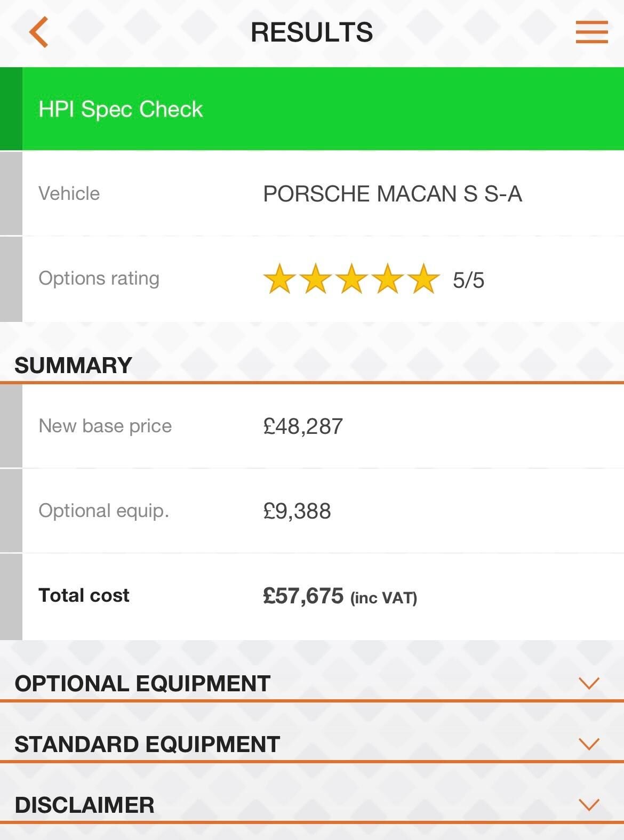Click the fifth gold rating star
This screenshot has height=840, width=624.
424,278
